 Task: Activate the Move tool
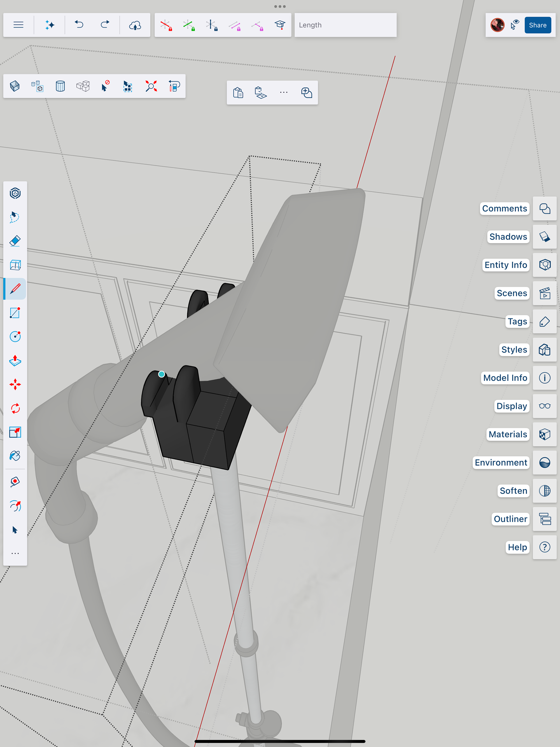[15, 385]
